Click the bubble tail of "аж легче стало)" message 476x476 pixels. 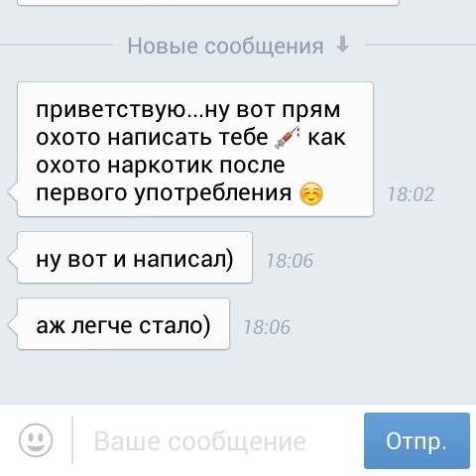13,324
